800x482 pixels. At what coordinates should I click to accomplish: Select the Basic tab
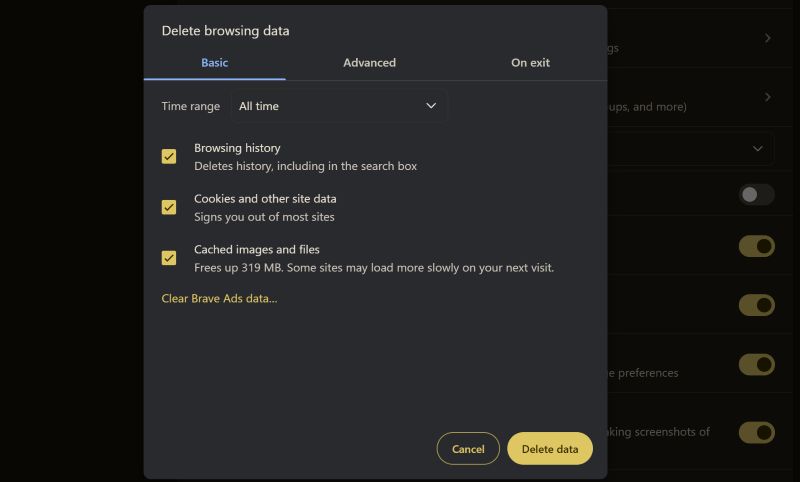coord(214,62)
